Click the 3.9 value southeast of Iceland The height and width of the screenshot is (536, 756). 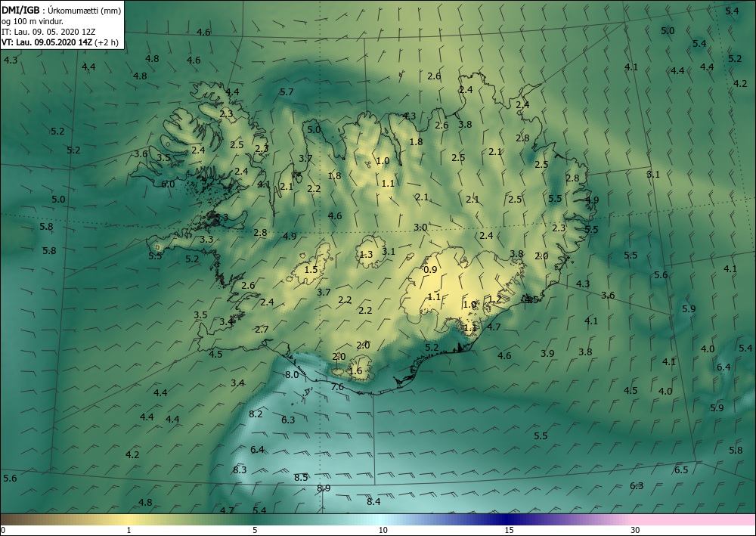tap(547, 353)
